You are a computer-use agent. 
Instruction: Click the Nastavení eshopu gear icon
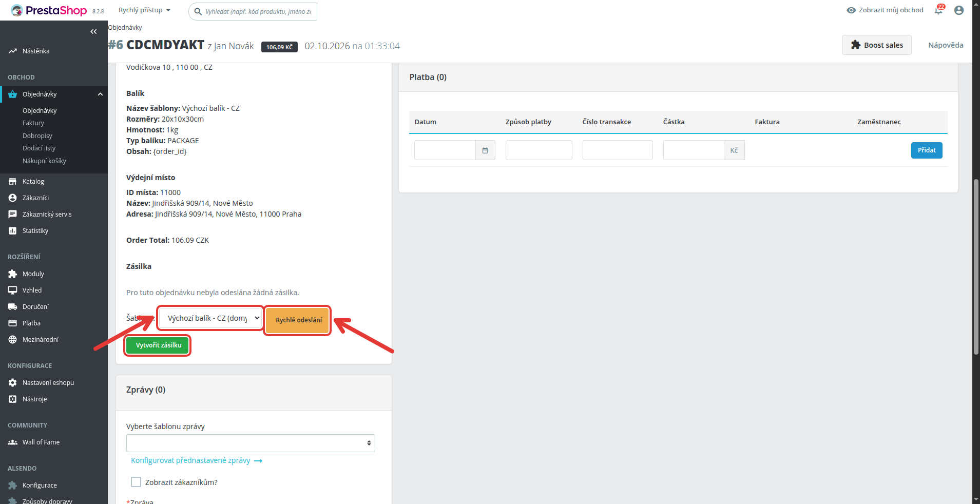pyautogui.click(x=12, y=383)
